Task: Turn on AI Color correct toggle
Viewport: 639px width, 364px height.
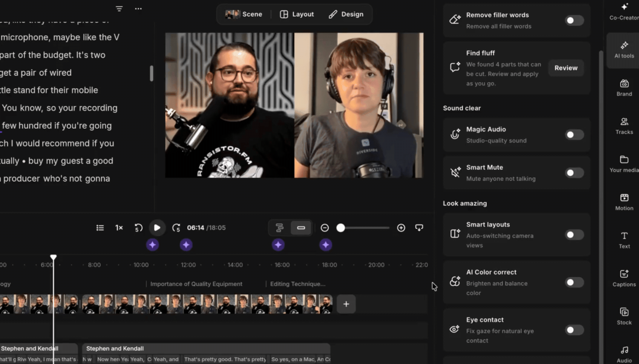Action: click(x=574, y=282)
